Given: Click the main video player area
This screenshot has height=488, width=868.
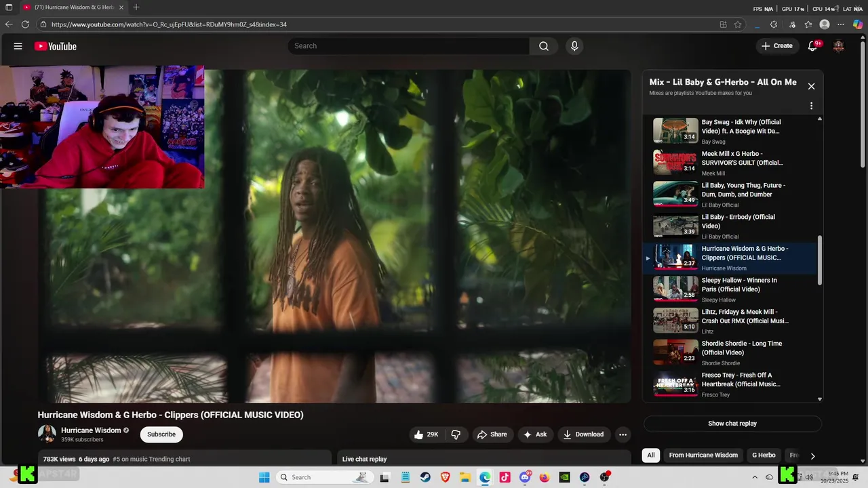Looking at the screenshot, I should (x=334, y=236).
